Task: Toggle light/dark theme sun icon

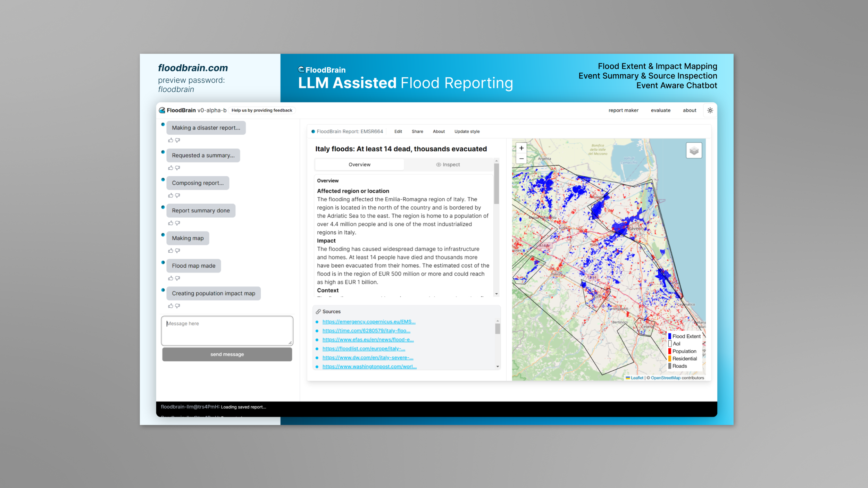Action: tap(710, 110)
